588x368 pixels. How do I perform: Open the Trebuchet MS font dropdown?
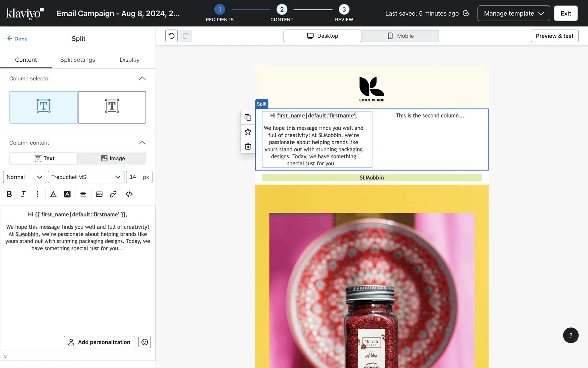[x=86, y=177]
